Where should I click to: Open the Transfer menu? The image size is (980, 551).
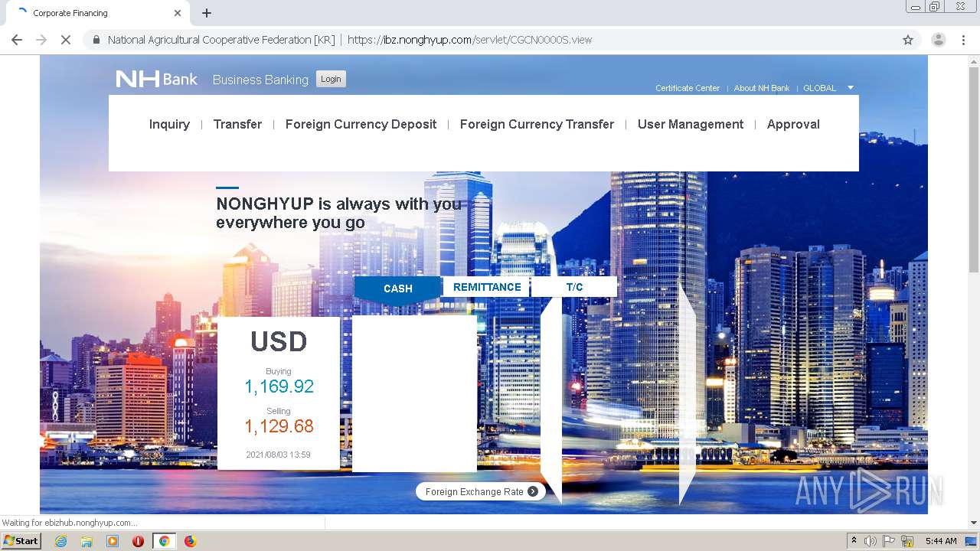pos(237,124)
